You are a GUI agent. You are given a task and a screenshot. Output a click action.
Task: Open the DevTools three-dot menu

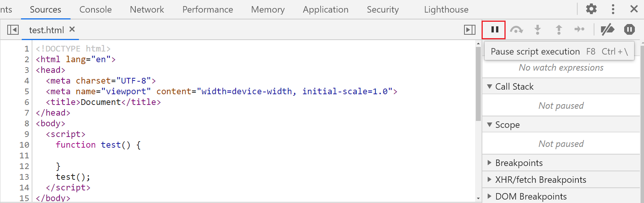point(613,9)
